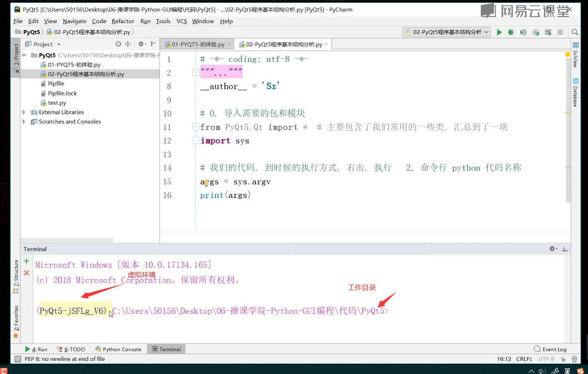Collapse the PyQt5 project root node
This screenshot has height=374, width=588.
(24, 55)
